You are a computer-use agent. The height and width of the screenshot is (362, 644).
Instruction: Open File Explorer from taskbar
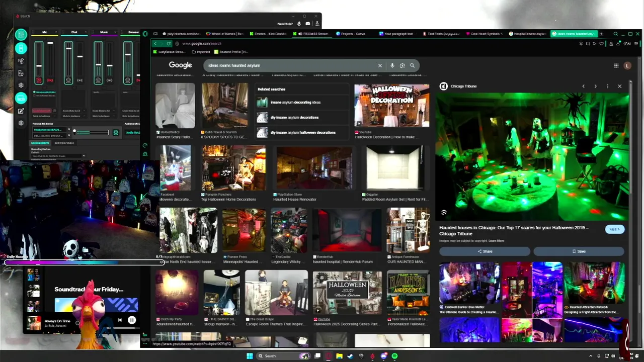[339, 356]
